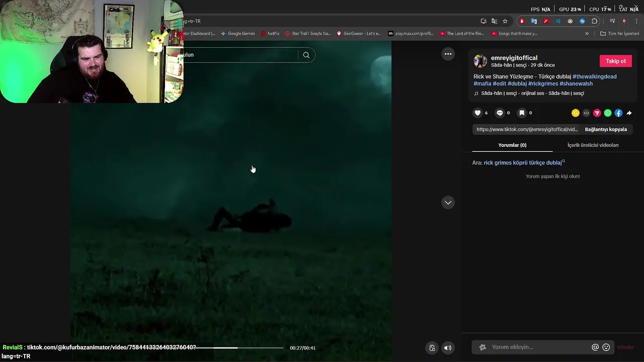
Task: Click the video URL text field
Action: point(527,129)
